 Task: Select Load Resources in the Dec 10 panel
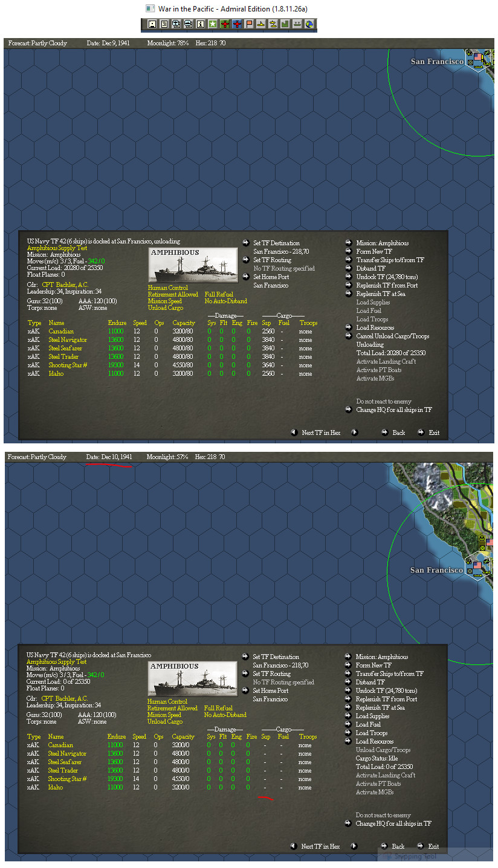pyautogui.click(x=375, y=741)
